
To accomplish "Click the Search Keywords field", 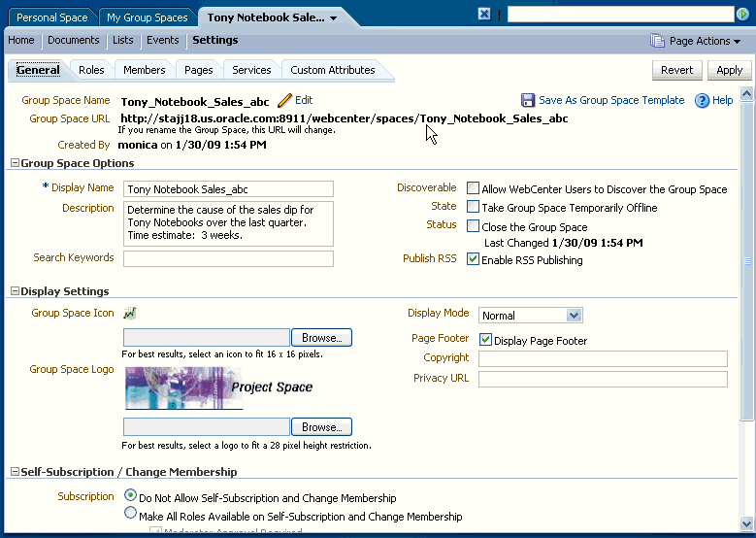I will [228, 258].
